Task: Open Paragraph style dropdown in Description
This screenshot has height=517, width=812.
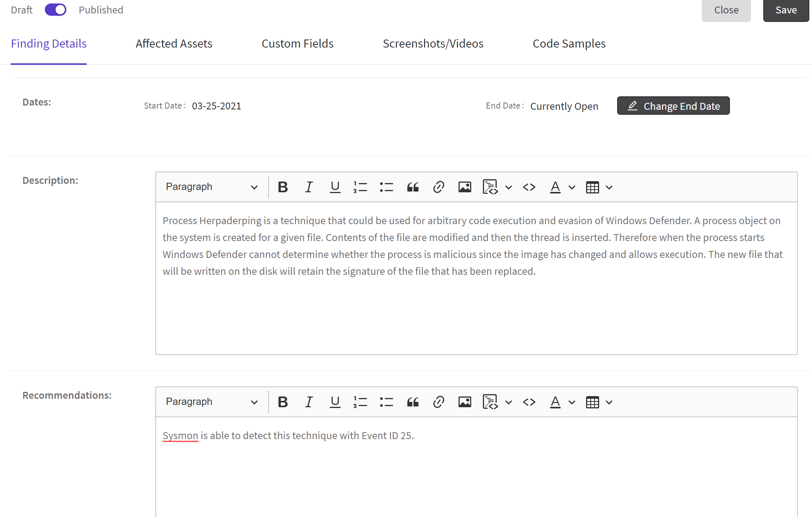Action: tap(211, 187)
